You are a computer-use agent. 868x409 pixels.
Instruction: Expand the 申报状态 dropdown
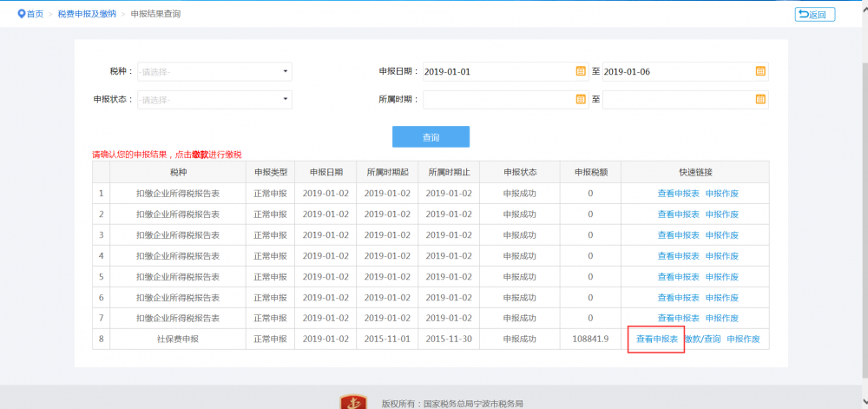pyautogui.click(x=286, y=100)
